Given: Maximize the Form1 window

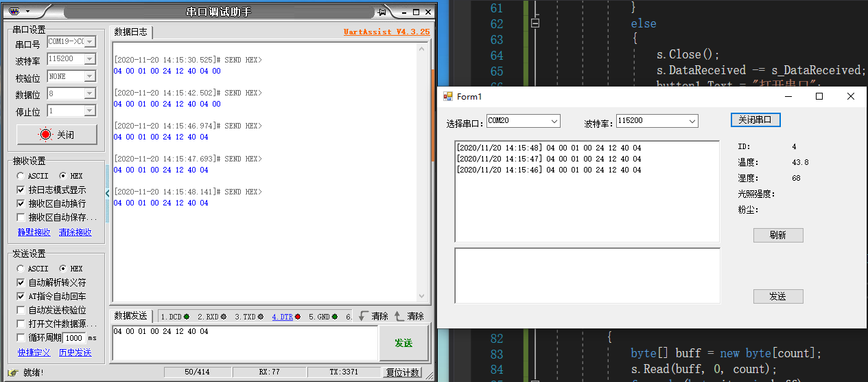Looking at the screenshot, I should coord(819,97).
